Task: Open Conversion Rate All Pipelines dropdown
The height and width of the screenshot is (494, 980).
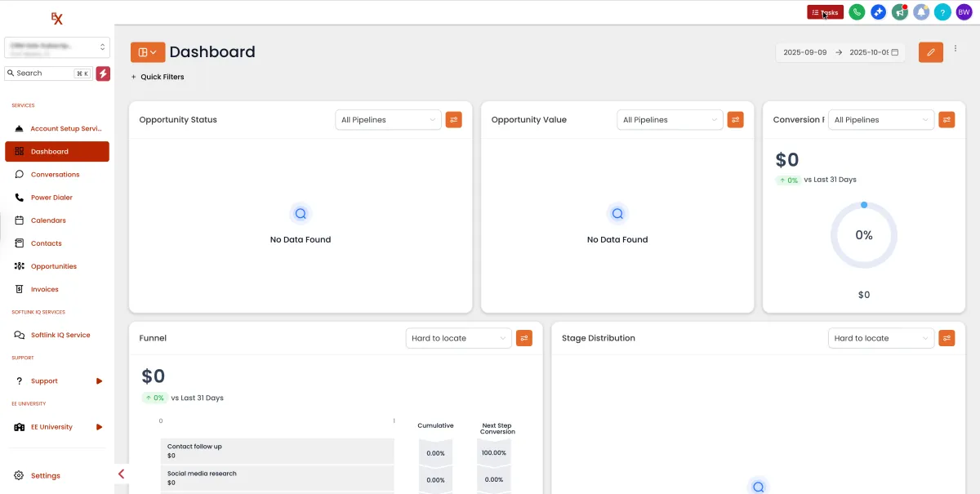Action: [x=881, y=120]
